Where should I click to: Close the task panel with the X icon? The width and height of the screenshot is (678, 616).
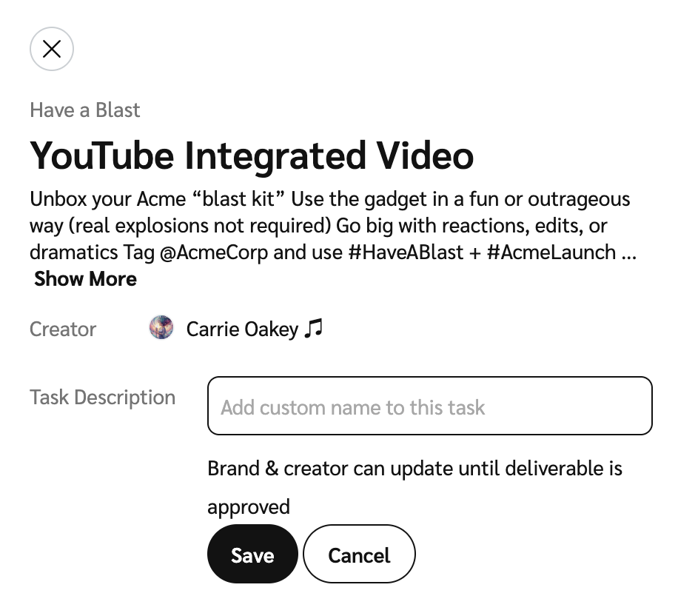[52, 49]
